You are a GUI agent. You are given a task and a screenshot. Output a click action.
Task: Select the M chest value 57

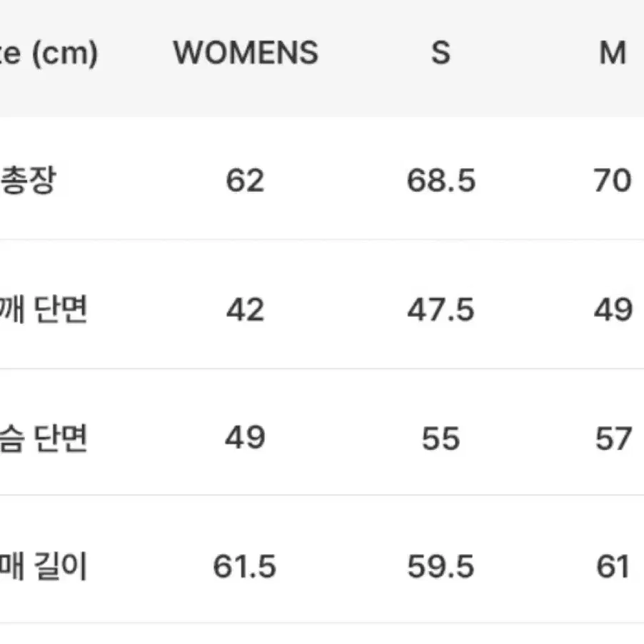tap(613, 438)
